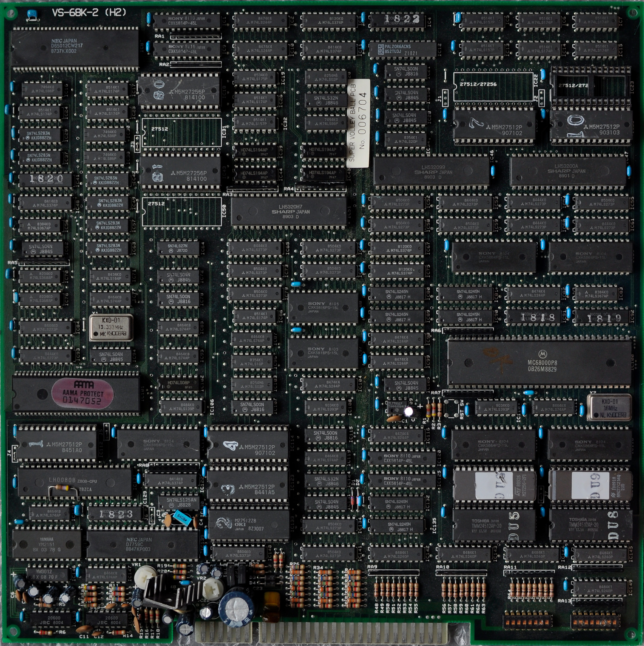Click the 16MHz Kyocera crystal oscillator

609,408
